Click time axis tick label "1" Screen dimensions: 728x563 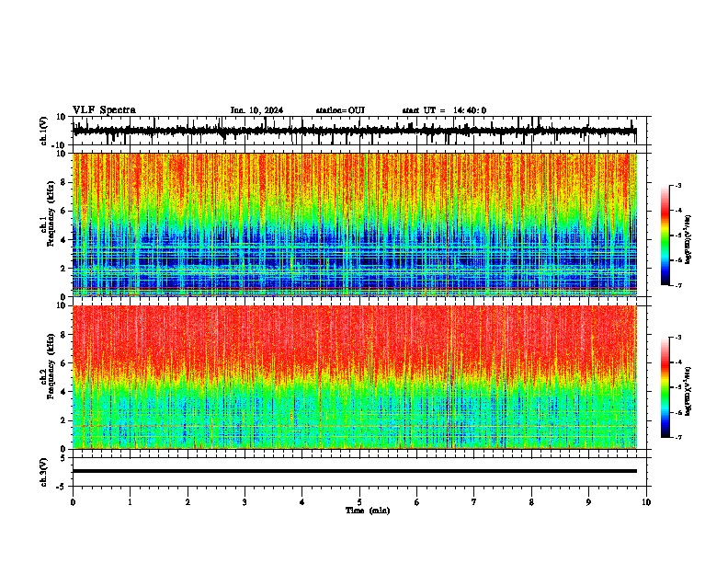point(131,502)
